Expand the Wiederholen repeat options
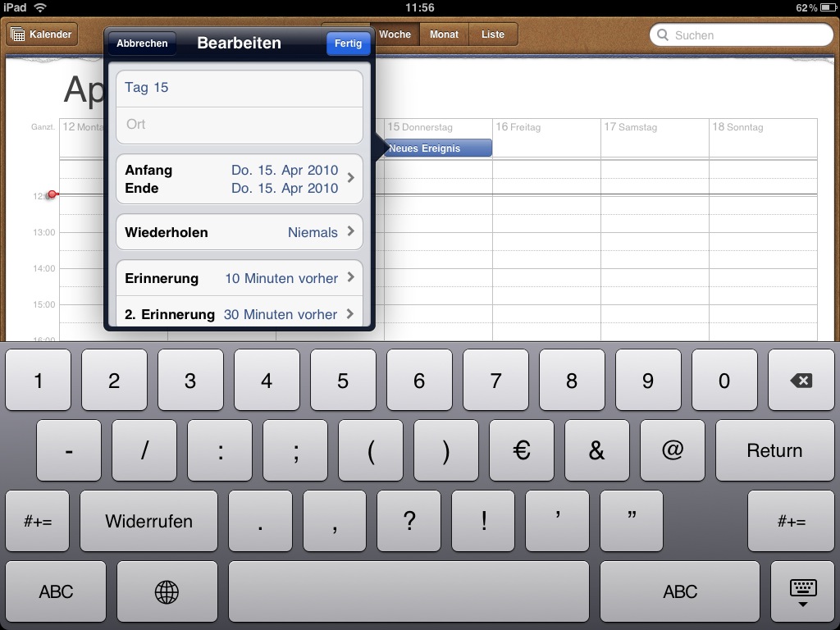Screen dimensions: 840x630 239,232
